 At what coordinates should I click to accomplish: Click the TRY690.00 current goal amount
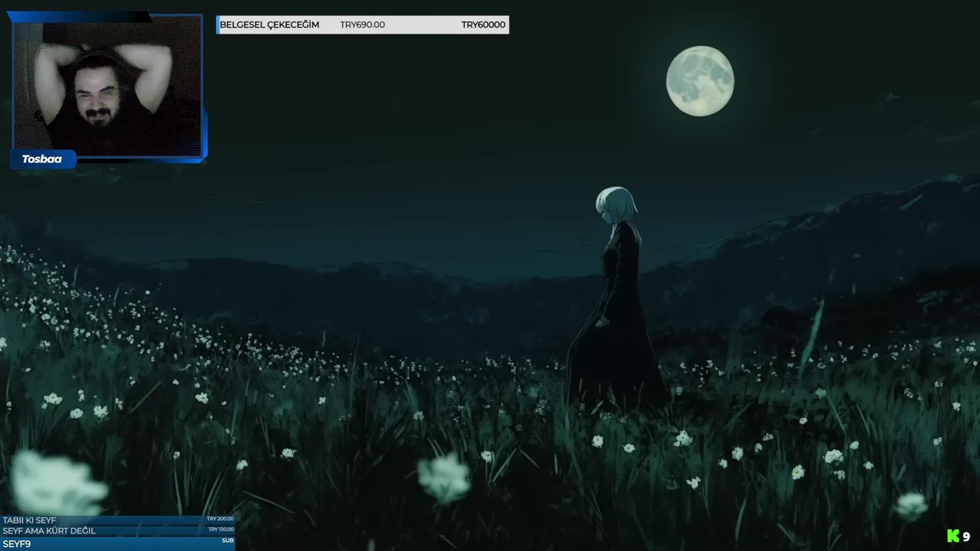362,24
